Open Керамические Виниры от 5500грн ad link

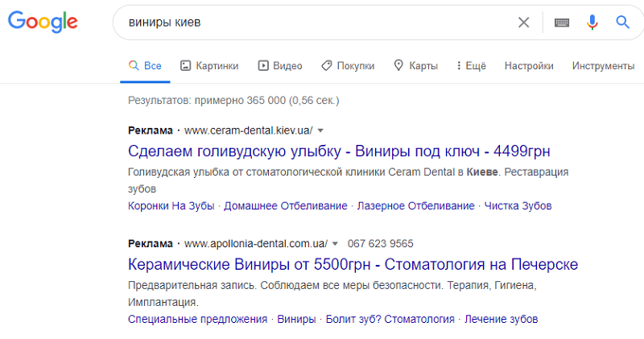point(353,265)
